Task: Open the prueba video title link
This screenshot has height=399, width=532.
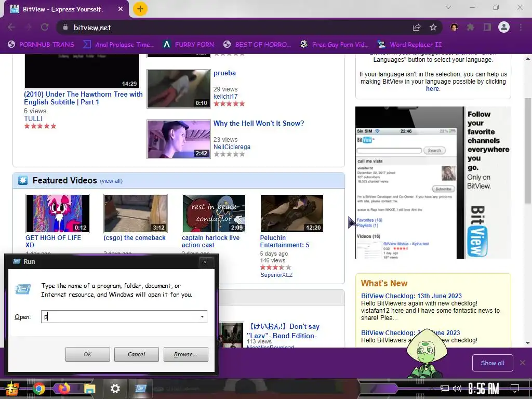Action: coord(224,73)
